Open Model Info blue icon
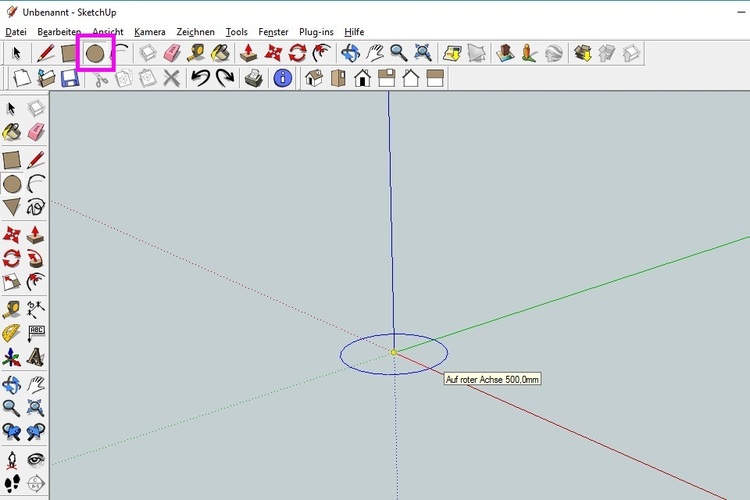 click(x=283, y=78)
